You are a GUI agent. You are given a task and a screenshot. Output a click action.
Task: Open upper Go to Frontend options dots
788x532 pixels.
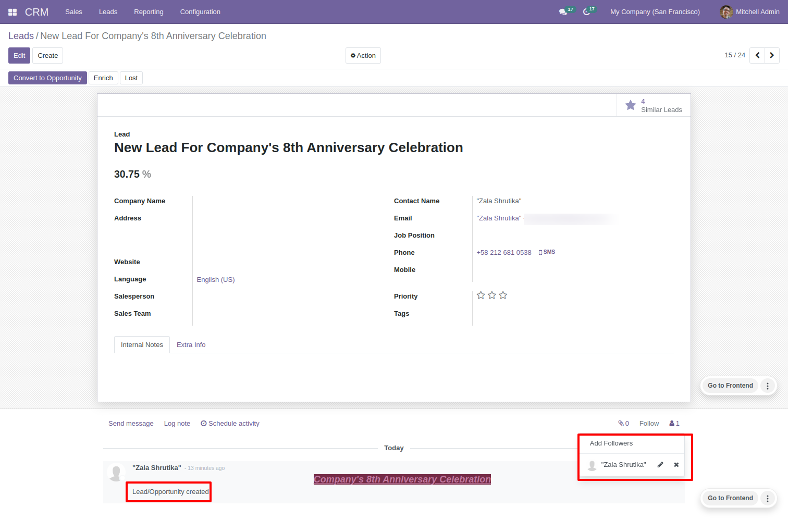[x=768, y=386]
